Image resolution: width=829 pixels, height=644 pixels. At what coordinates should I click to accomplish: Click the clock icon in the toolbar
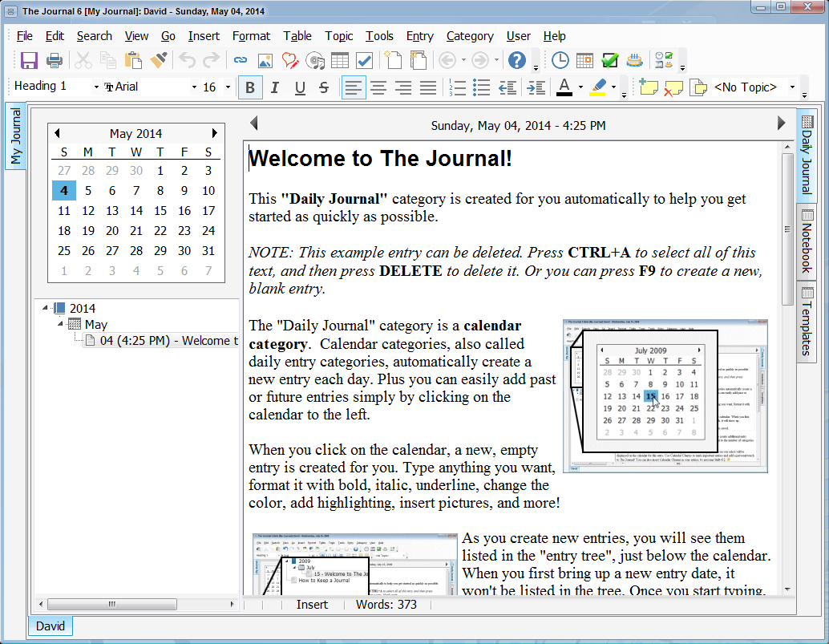point(560,60)
